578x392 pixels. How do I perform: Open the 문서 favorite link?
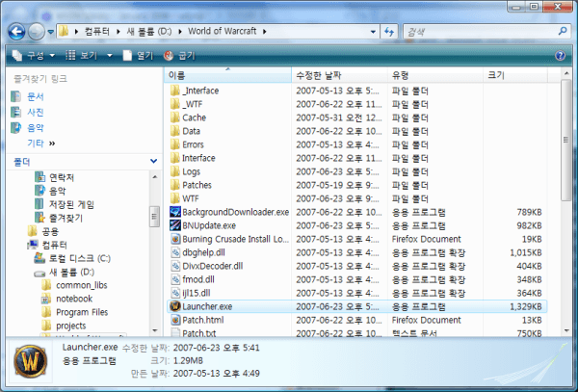[35, 97]
